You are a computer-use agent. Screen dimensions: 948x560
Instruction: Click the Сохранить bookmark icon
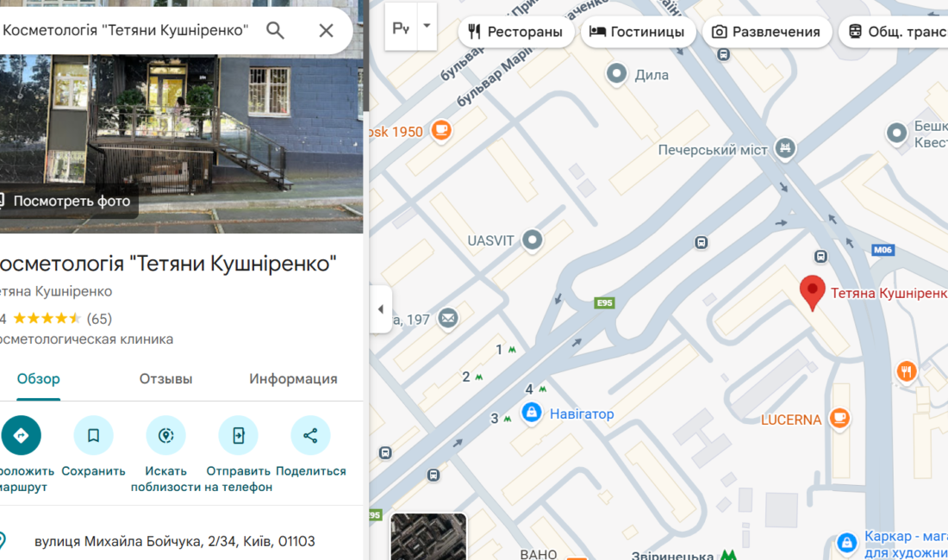point(93,435)
